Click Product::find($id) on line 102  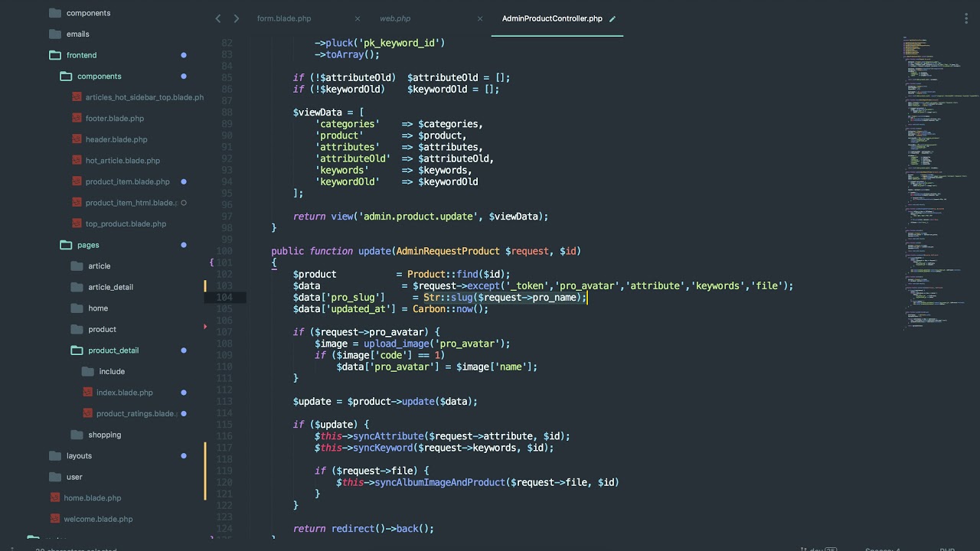point(456,274)
